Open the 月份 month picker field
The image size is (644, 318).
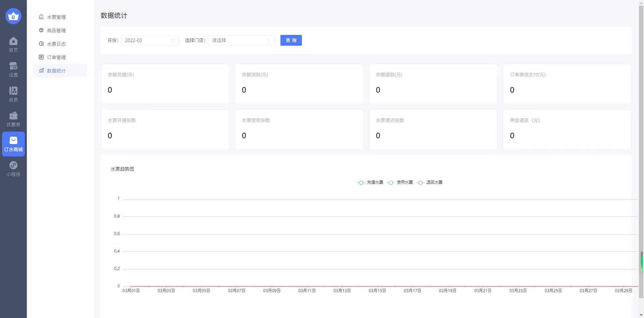tap(147, 40)
